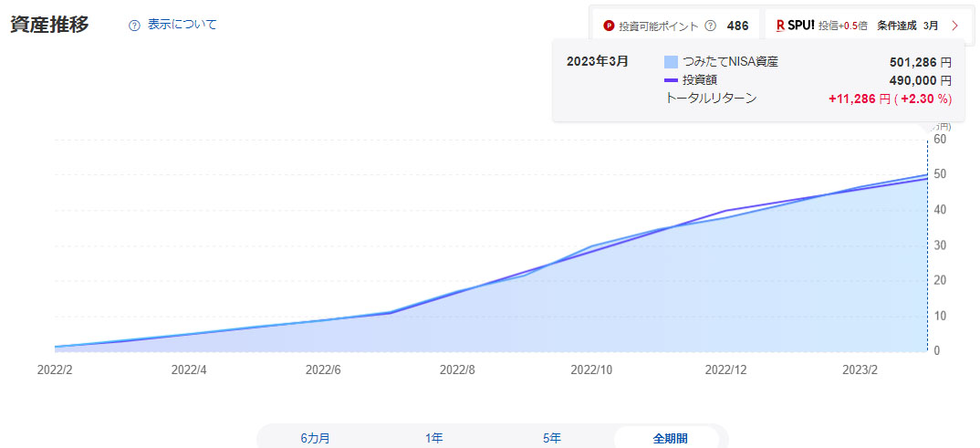980x448 pixels.
Task: Click the 486 investable points value
Action: click(737, 26)
